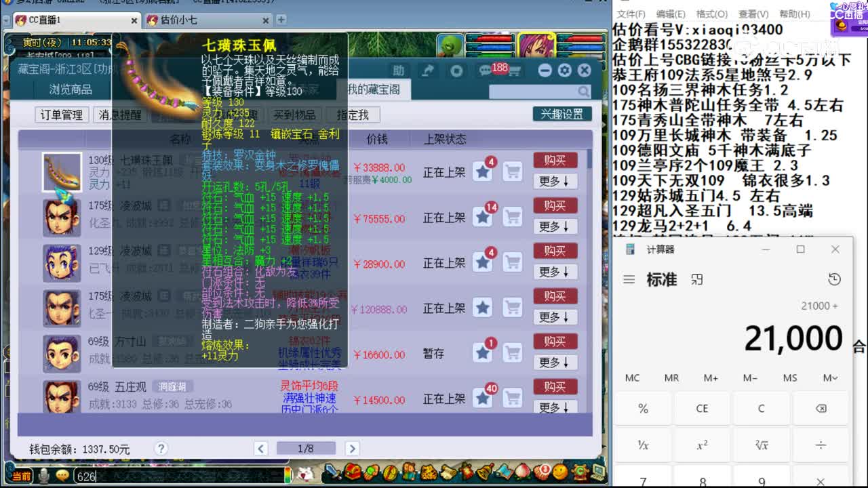Expand 更多 dropdown on the ¥16600.00 row
Image resolution: width=868 pixels, height=488 pixels.
point(555,363)
